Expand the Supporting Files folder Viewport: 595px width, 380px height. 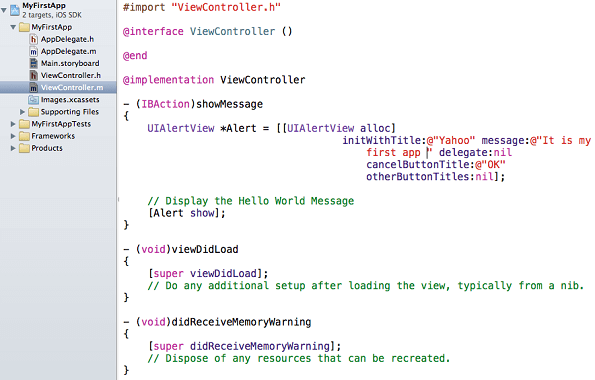coord(22,112)
